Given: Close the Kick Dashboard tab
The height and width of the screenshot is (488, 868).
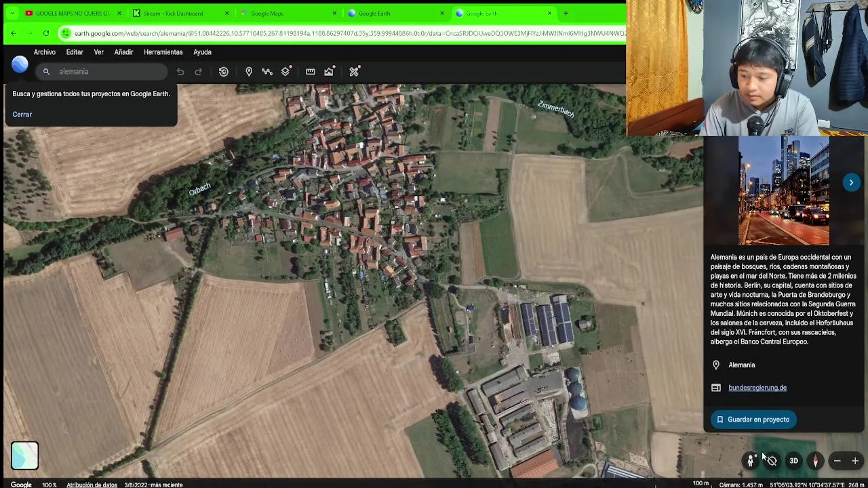Looking at the screenshot, I should click(226, 13).
